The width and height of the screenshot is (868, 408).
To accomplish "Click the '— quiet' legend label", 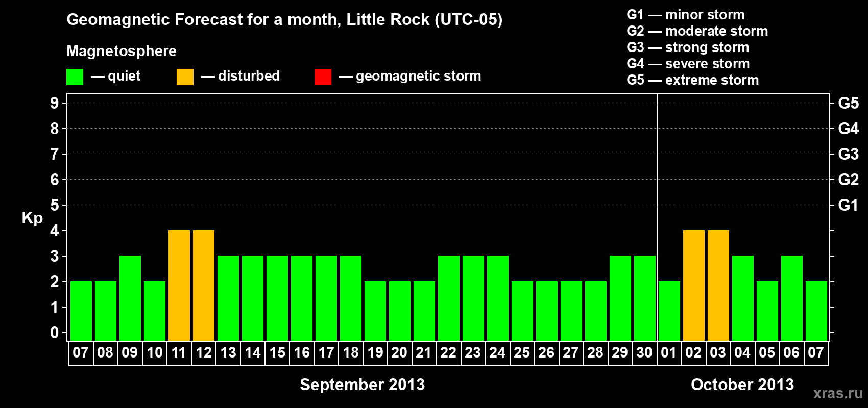I will (x=116, y=76).
